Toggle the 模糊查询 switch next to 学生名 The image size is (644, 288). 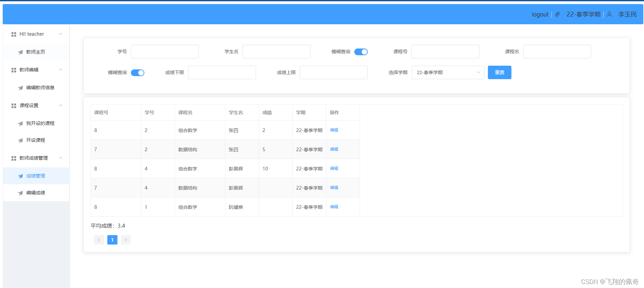point(361,52)
